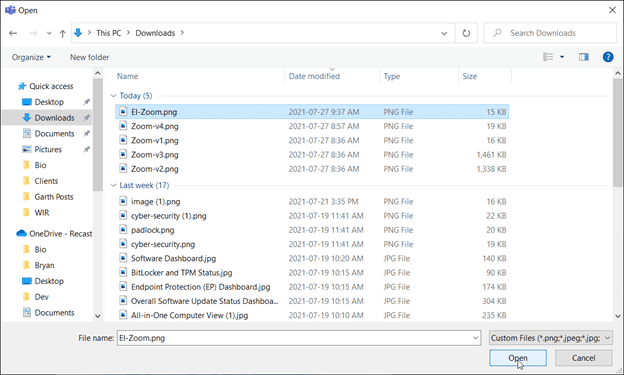Viewport: 624px width, 375px height.
Task: Open Pictures in navigation pane
Action: (48, 149)
